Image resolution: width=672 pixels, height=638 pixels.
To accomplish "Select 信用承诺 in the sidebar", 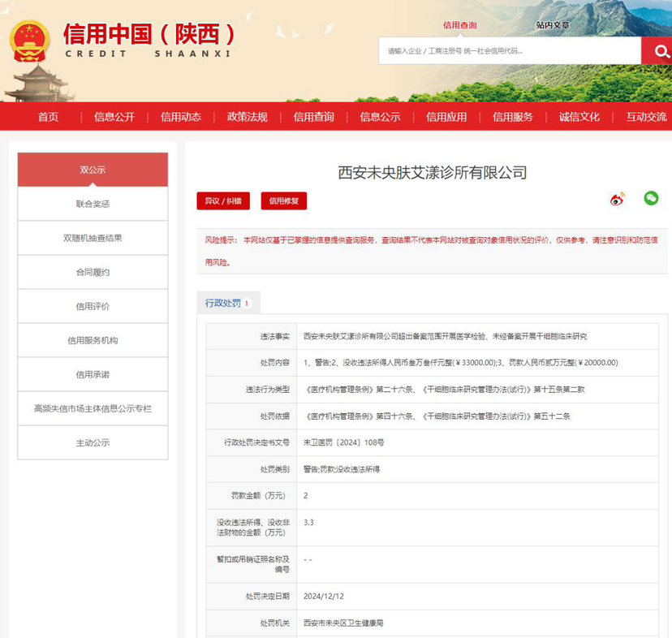I will (x=93, y=374).
